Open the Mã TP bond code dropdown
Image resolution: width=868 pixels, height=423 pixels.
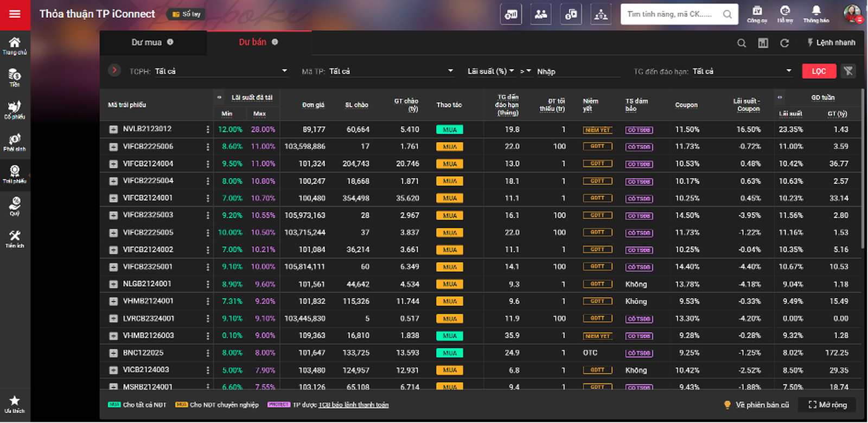(x=450, y=71)
